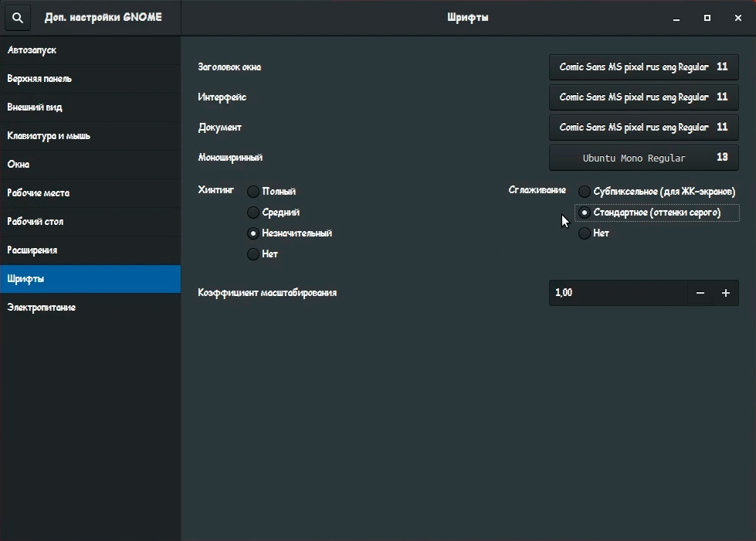Open the Автозапуск section
Viewport: 756px width, 541px height.
(x=90, y=50)
